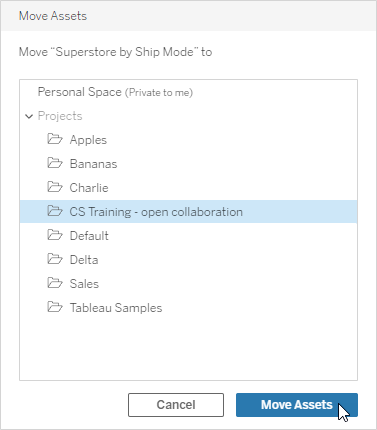The height and width of the screenshot is (430, 377).
Task: Pick Tableau Samples project name
Action: 116,308
